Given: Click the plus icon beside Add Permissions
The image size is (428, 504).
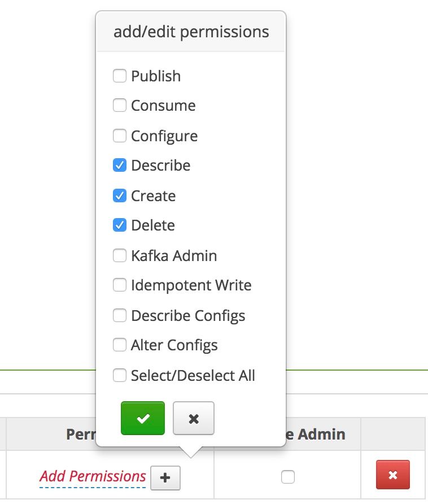Looking at the screenshot, I should [x=165, y=477].
